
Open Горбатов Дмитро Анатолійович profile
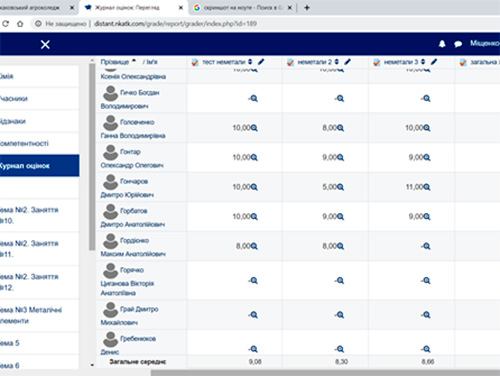133,218
